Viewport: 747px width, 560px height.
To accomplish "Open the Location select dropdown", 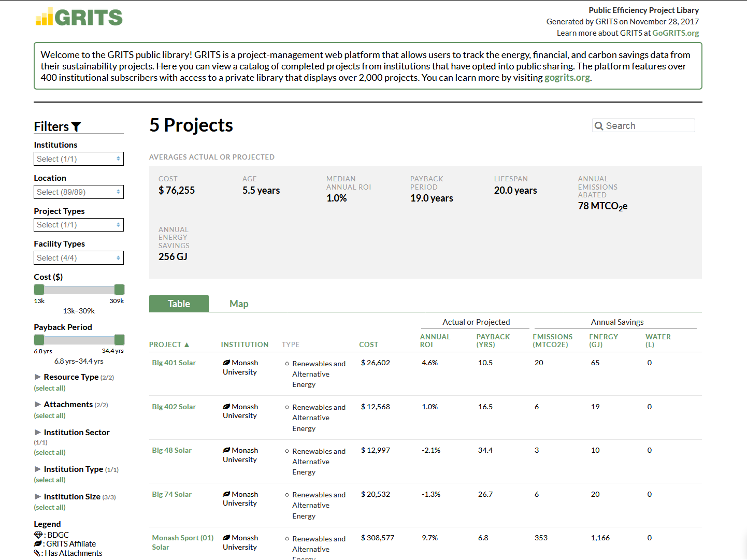I will 79,192.
